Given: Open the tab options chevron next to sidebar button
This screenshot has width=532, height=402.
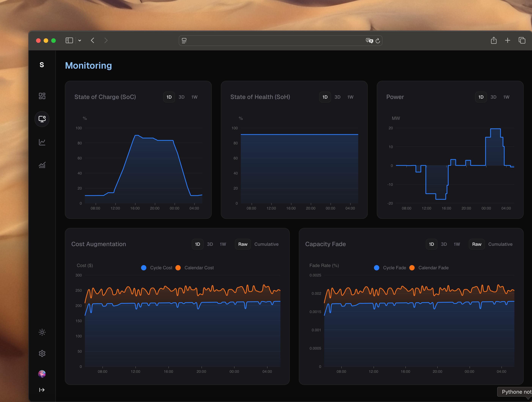Looking at the screenshot, I should pyautogui.click(x=80, y=40).
